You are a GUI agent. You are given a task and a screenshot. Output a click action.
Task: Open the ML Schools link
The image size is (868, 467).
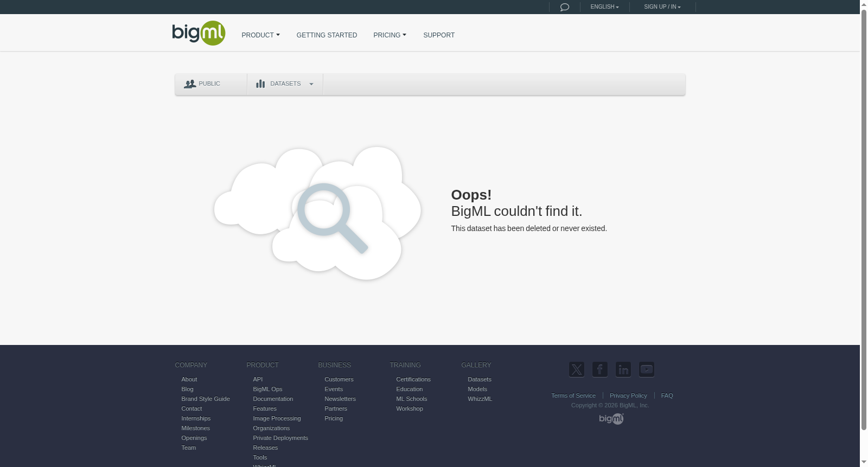click(x=412, y=399)
